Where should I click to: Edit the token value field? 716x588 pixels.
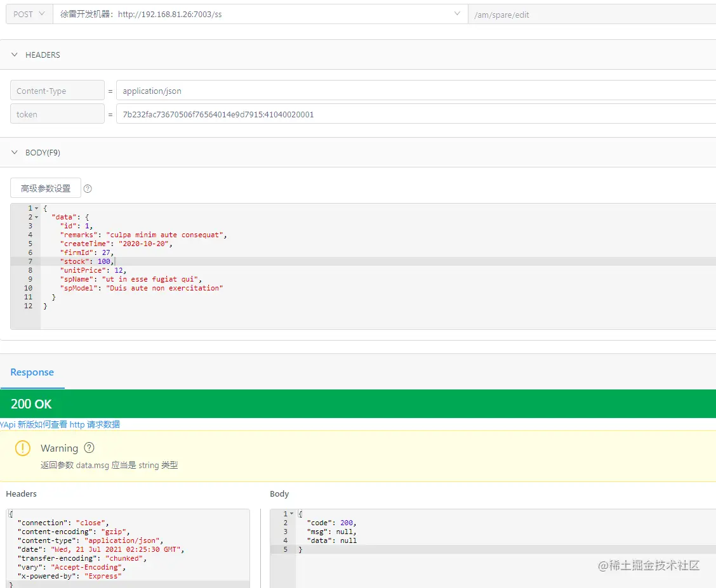click(x=416, y=114)
